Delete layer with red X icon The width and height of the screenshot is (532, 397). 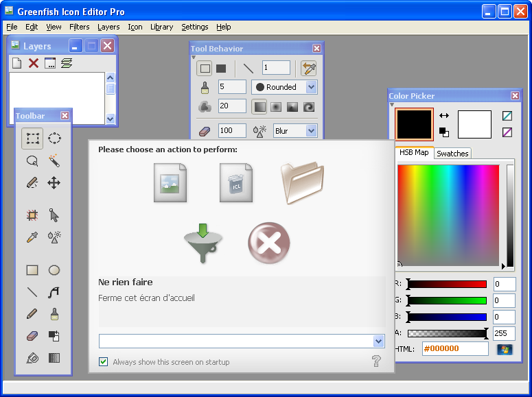coord(34,63)
